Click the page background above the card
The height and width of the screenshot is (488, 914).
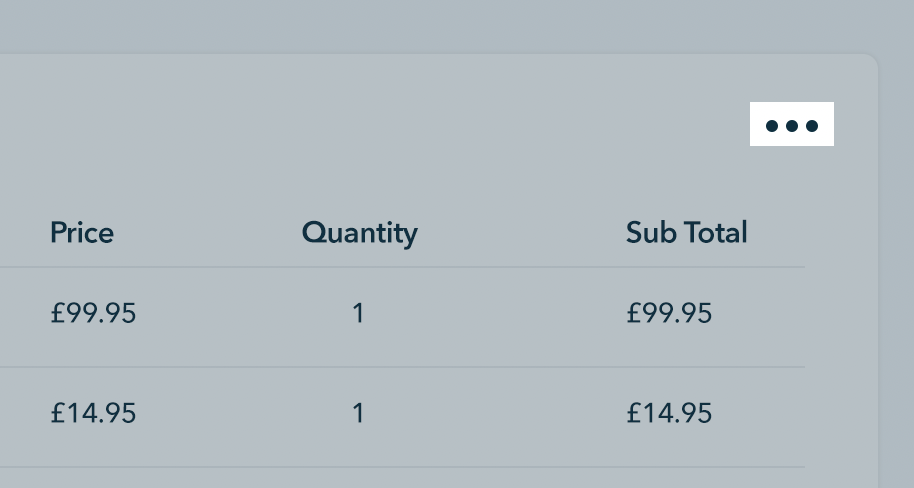450,25
